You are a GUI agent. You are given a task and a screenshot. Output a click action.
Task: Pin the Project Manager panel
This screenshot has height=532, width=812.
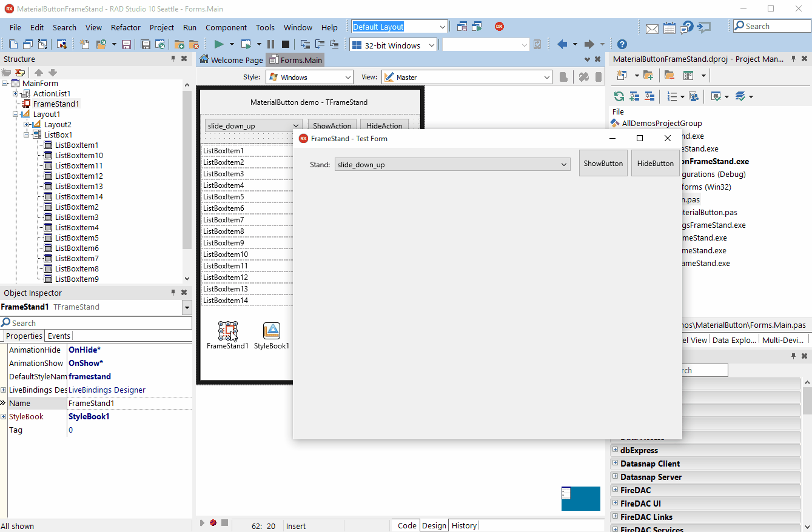pyautogui.click(x=793, y=59)
